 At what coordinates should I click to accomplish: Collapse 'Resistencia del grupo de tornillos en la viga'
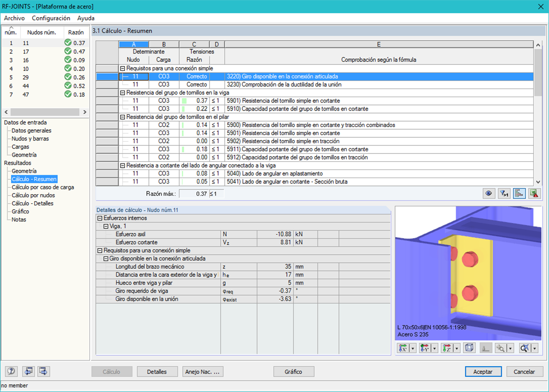point(123,92)
